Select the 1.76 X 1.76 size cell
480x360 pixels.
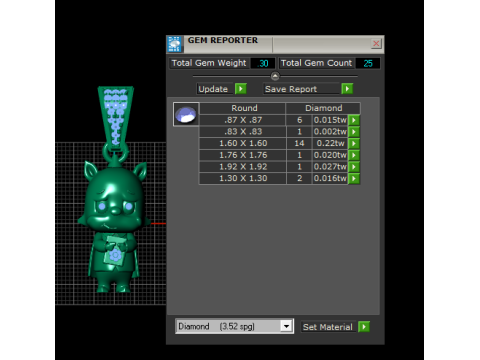pos(243,155)
